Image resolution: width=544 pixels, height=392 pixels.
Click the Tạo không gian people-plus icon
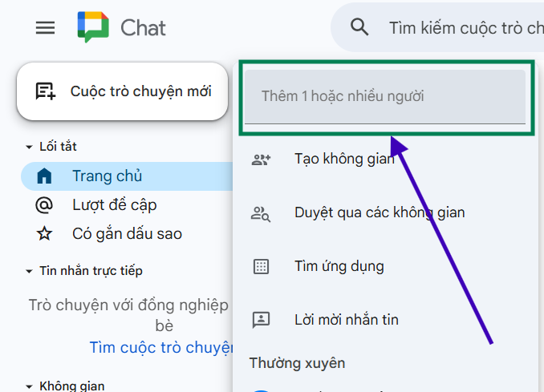(x=261, y=159)
